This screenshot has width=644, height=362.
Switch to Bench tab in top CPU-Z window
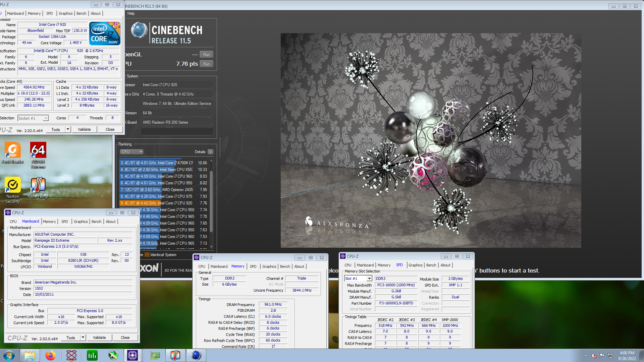click(x=82, y=13)
